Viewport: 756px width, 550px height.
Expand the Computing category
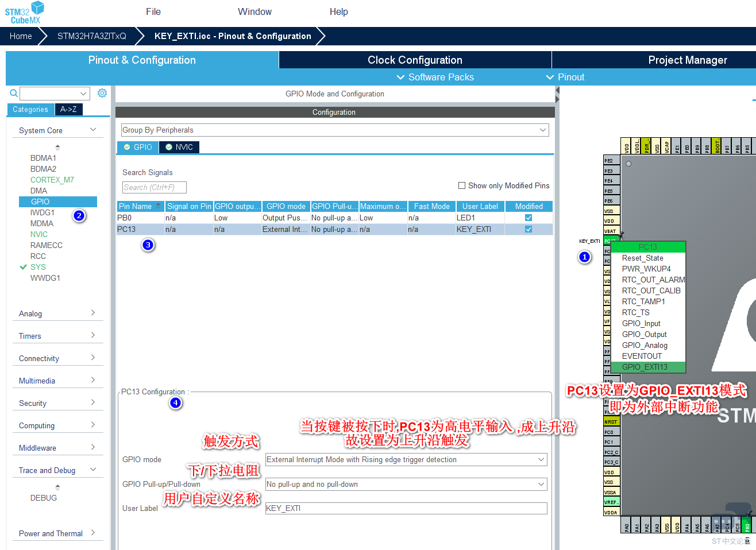[x=93, y=425]
